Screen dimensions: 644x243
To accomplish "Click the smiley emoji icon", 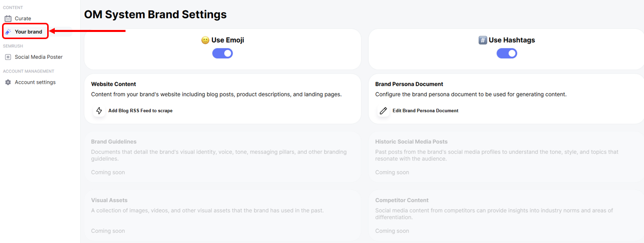I will coord(205,40).
